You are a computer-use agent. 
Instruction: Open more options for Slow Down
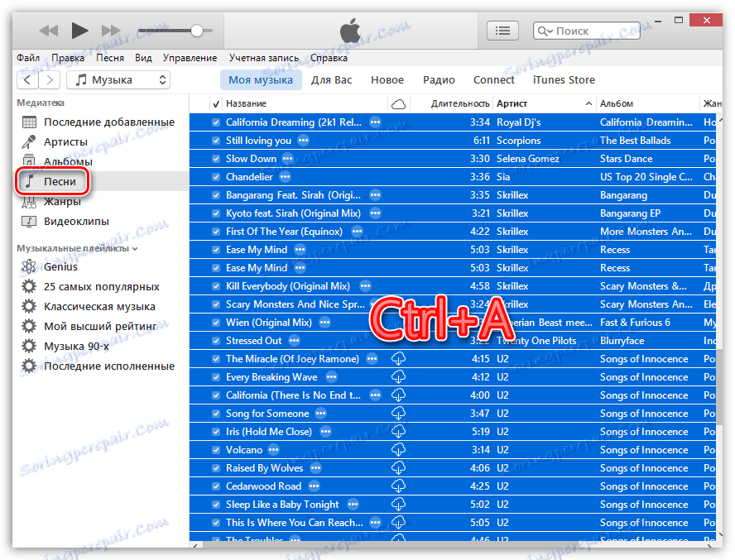click(288, 159)
